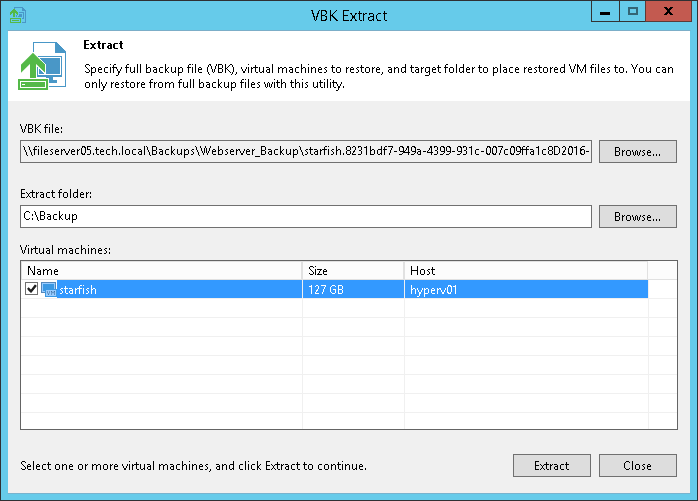
Task: Click the large Extract header icon
Action: [42, 65]
